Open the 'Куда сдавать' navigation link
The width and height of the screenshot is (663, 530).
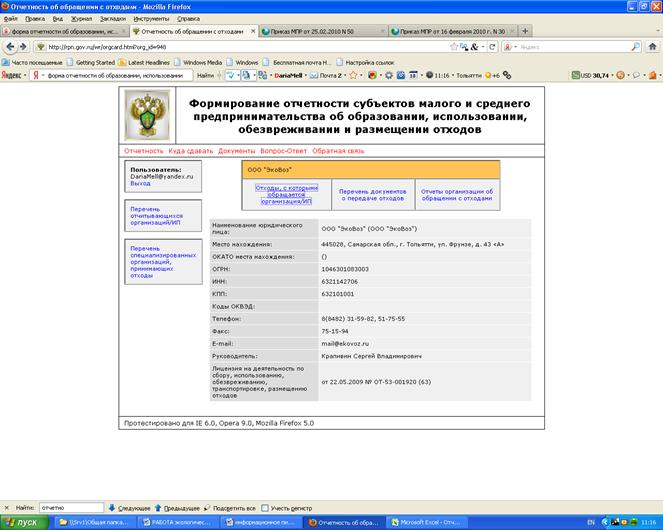coord(191,151)
